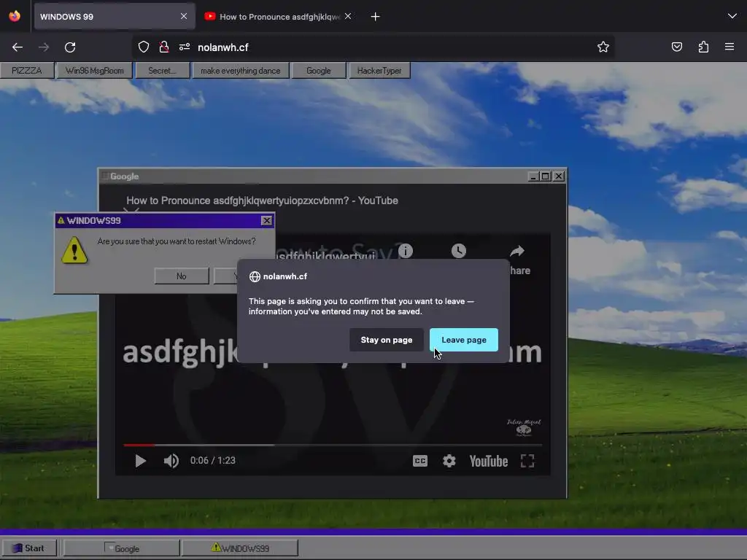The image size is (747, 560).
Task: Seek on the video progress bar
Action: 333,445
